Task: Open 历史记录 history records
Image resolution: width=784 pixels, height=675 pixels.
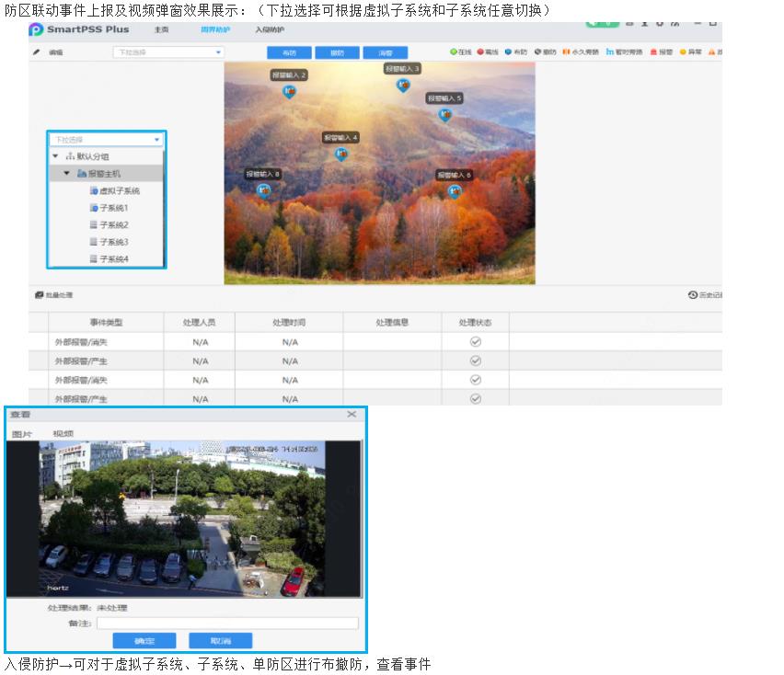Action: pyautogui.click(x=704, y=295)
